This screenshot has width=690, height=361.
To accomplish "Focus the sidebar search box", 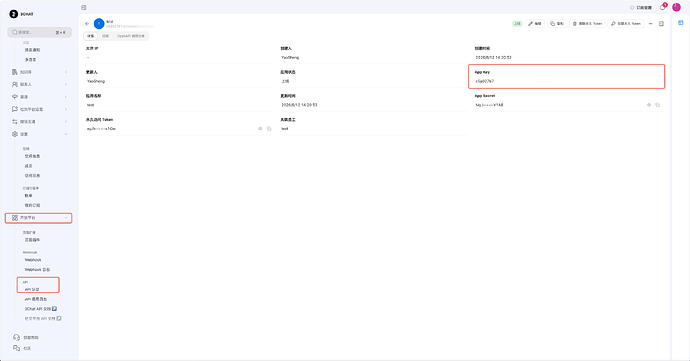I will pyautogui.click(x=40, y=32).
